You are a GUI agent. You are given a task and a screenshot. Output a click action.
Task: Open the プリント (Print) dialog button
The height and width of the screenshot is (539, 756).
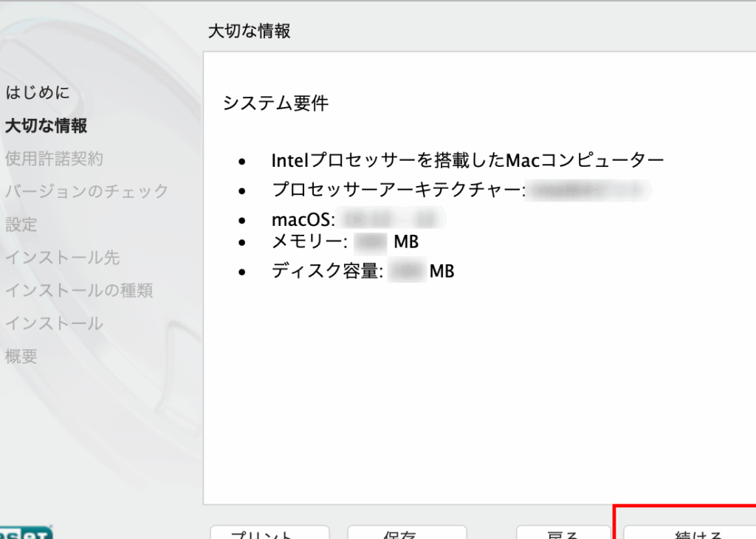tap(269, 533)
